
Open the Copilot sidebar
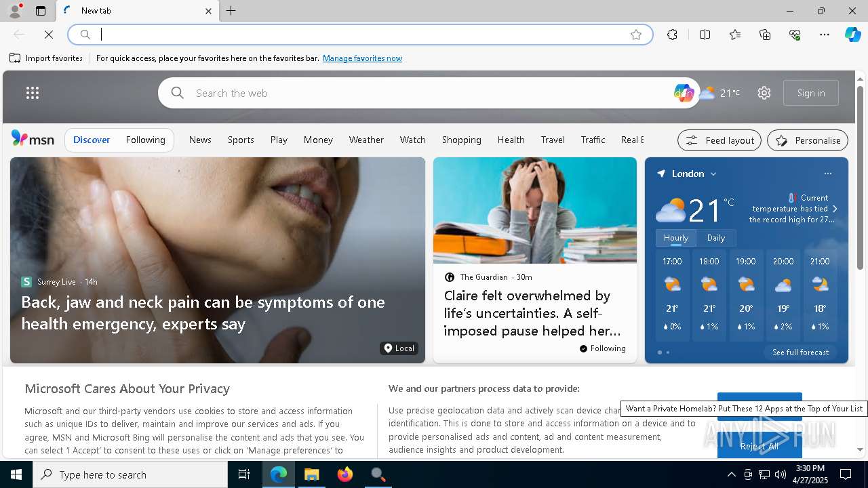(853, 35)
